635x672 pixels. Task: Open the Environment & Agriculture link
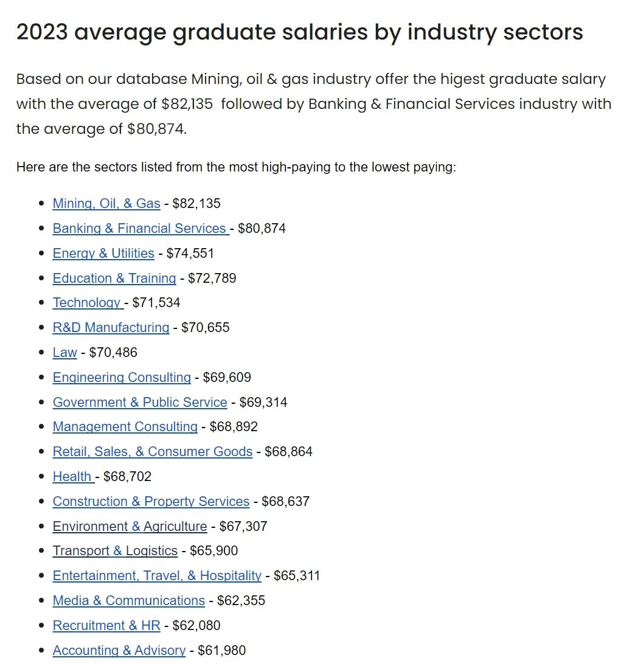coord(130,526)
